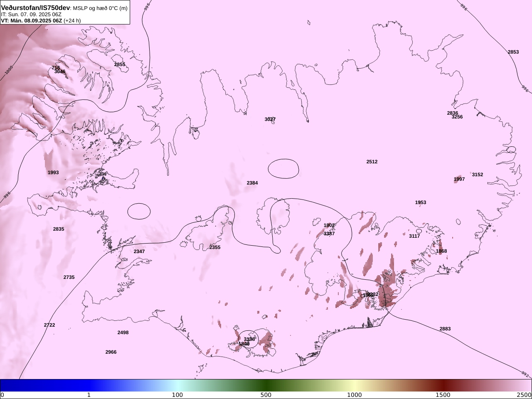The image size is (532, 399).
Task: Click the 3152 height value
Action: tap(478, 175)
